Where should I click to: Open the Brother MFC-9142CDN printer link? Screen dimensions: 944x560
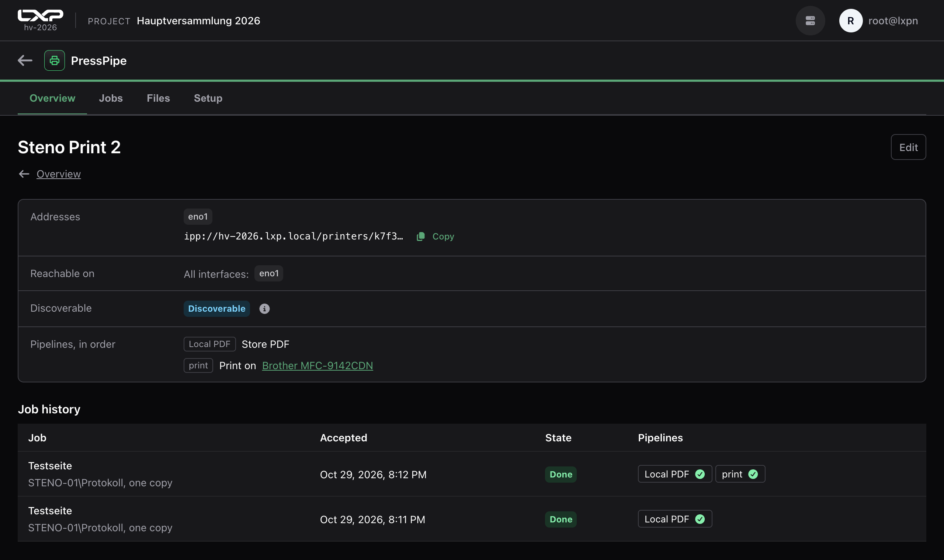(317, 366)
